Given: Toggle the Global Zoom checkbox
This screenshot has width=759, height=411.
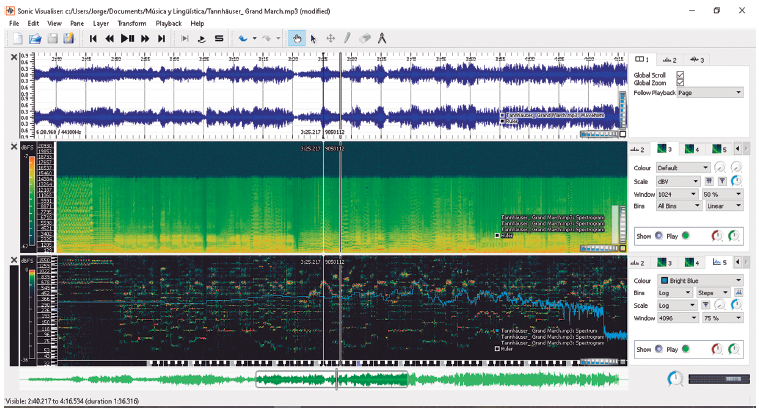Looking at the screenshot, I should pyautogui.click(x=680, y=83).
